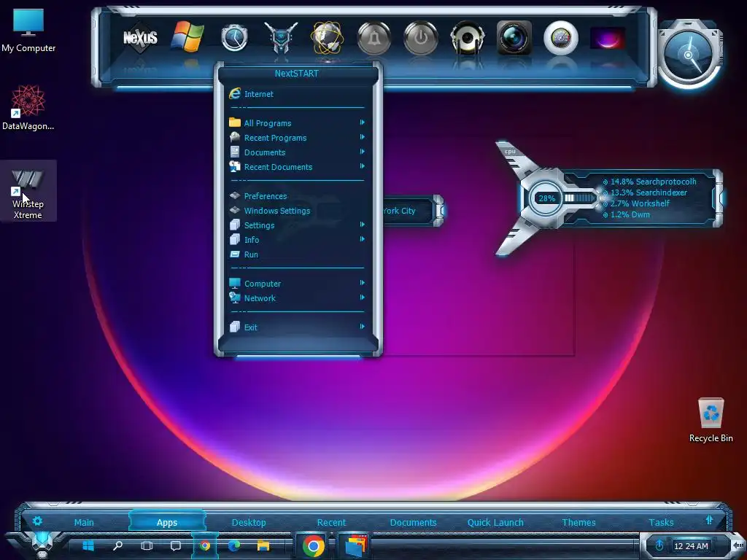The width and height of the screenshot is (747, 560).
Task: Open Documents in the NextSTART menu
Action: coord(297,152)
